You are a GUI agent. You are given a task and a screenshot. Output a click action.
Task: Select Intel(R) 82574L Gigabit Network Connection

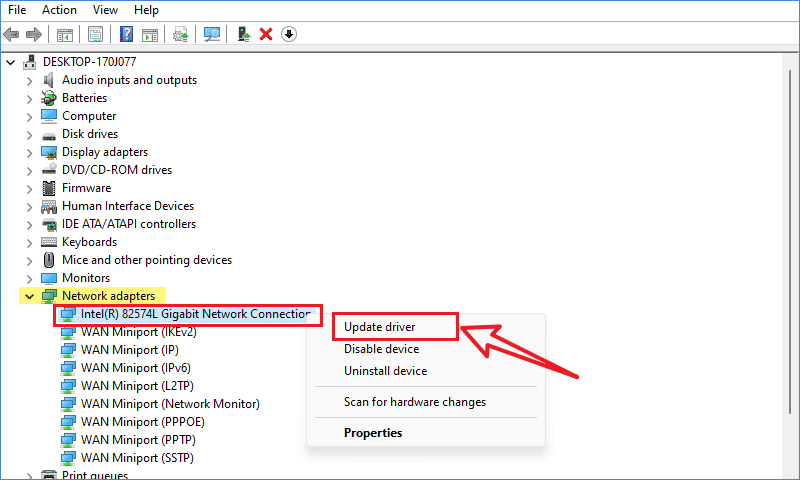[x=195, y=314]
